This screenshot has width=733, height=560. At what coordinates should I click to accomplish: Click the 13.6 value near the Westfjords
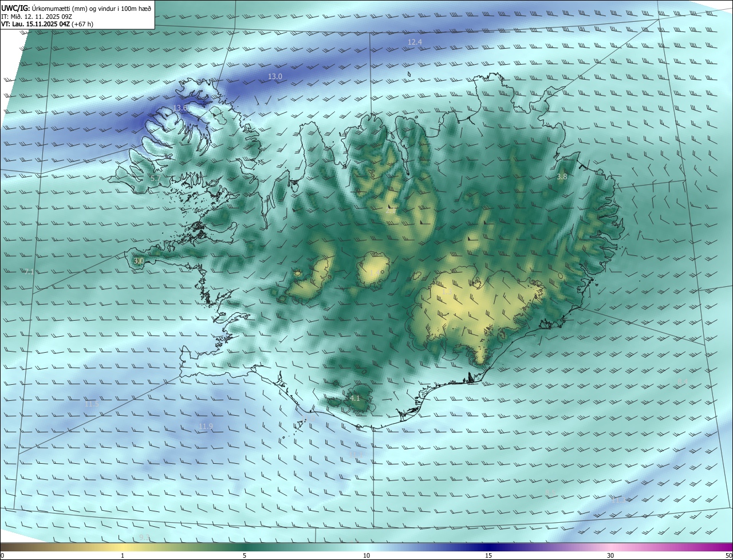pyautogui.click(x=180, y=108)
